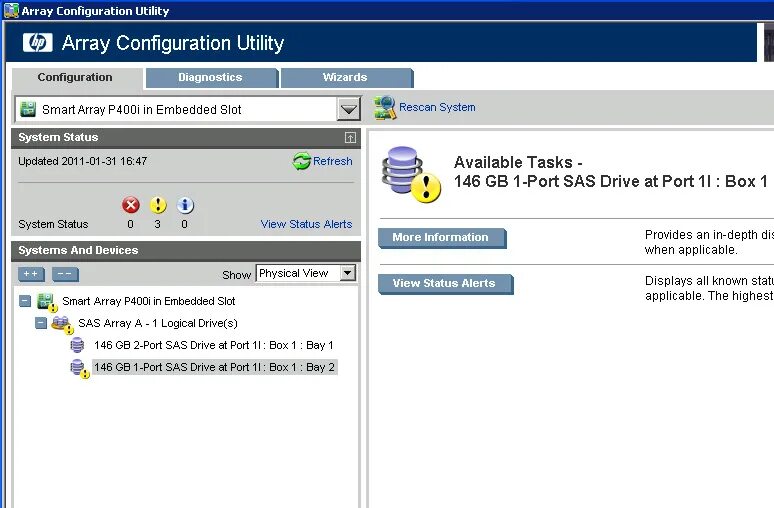The width and height of the screenshot is (774, 508).
Task: Select SAS Array A - 1 Logical Drive(s)
Action: 158,323
